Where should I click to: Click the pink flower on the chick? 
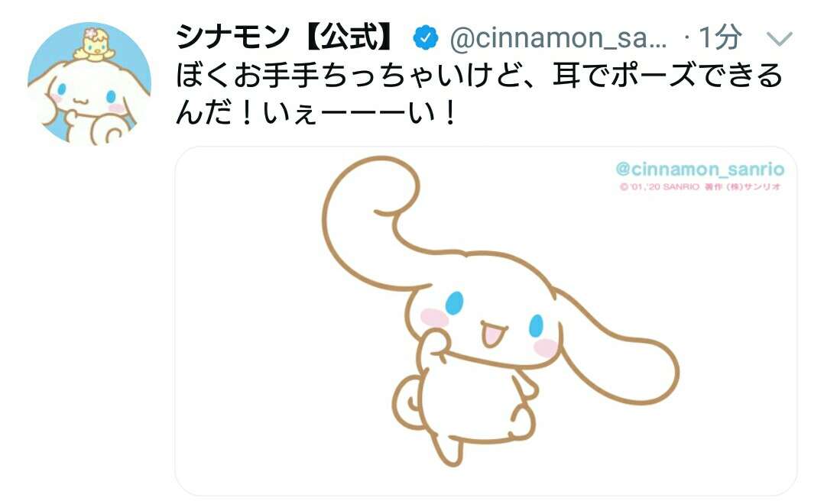pyautogui.click(x=92, y=34)
